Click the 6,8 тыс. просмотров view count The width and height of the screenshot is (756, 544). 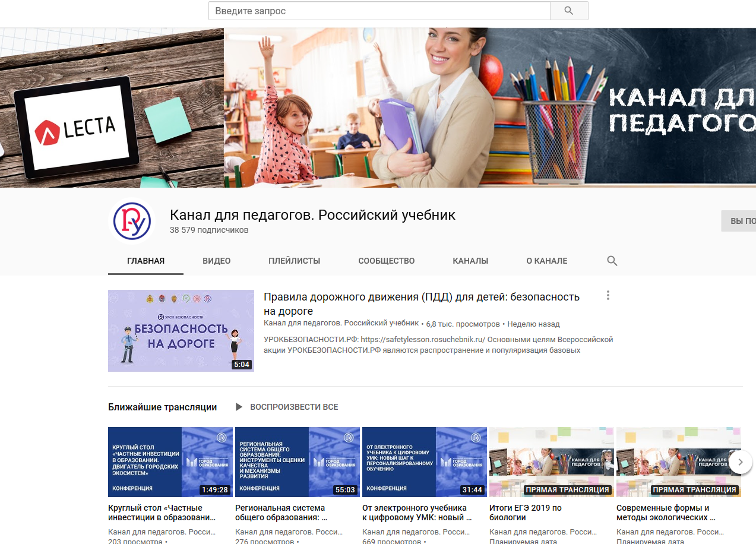[463, 324]
